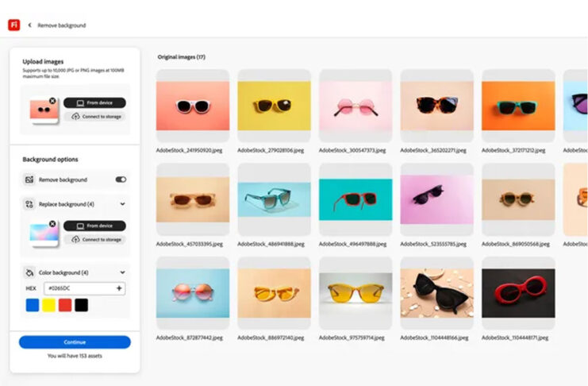Screen dimensions: 588x386
Task: Collapse the Replace background (4) section
Action: coord(122,204)
